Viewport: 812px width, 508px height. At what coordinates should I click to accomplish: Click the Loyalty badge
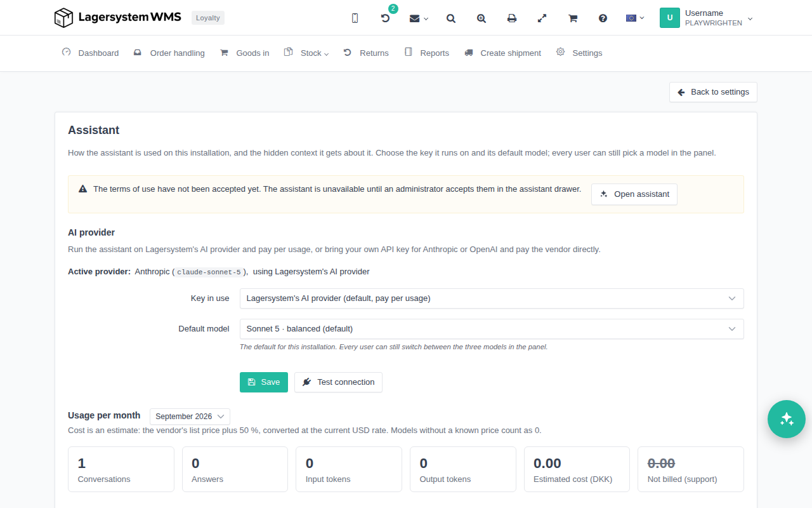208,18
